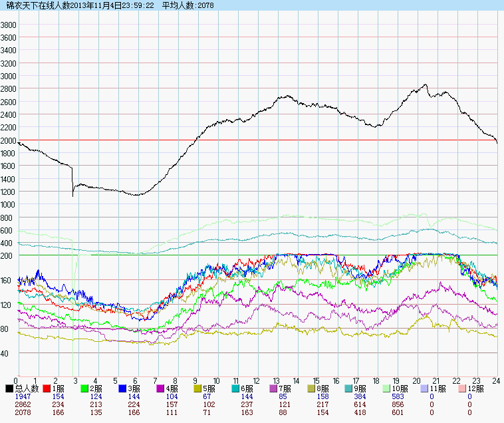Click hour 24 on the time axis

(x=496, y=381)
